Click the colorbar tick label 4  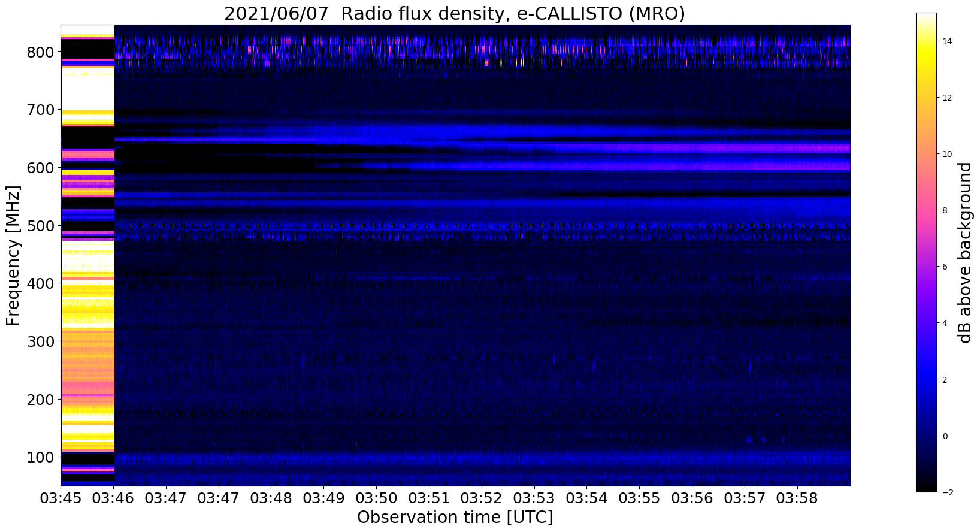tap(945, 323)
